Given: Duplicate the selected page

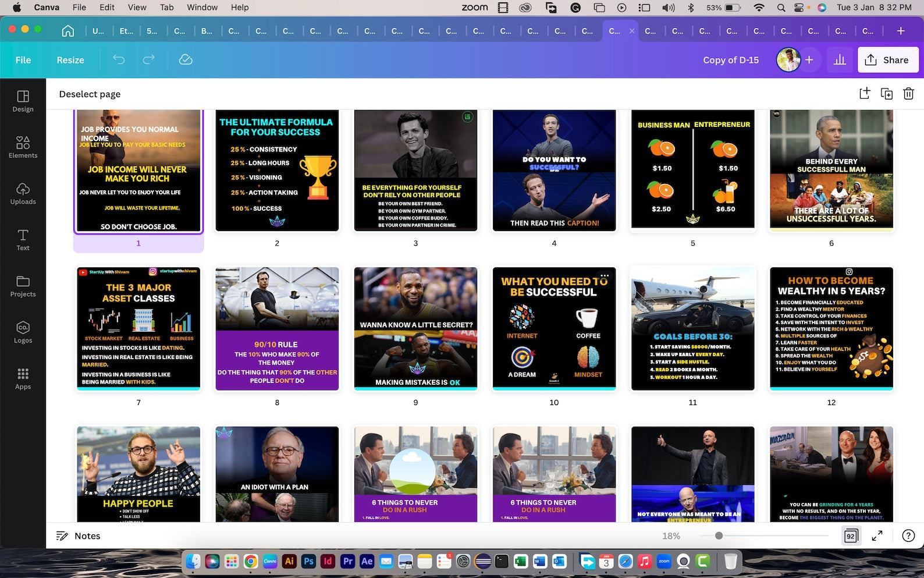Looking at the screenshot, I should pyautogui.click(x=886, y=94).
